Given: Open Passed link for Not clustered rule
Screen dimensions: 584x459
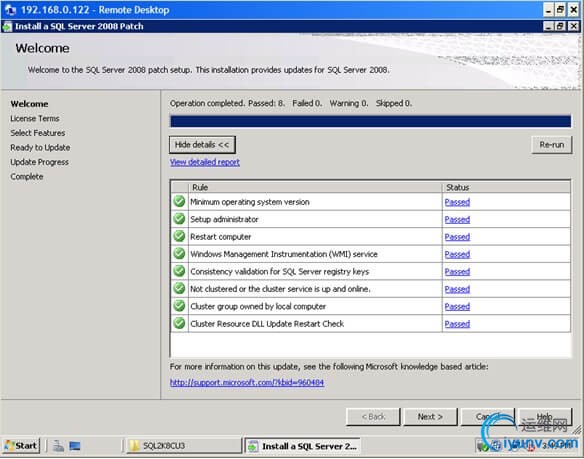Looking at the screenshot, I should click(457, 289).
